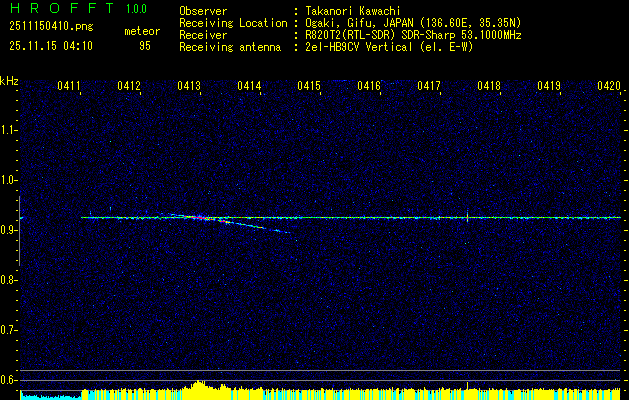Click the 0411 time marker
Viewport: 629px width, 400px height.
point(69,87)
